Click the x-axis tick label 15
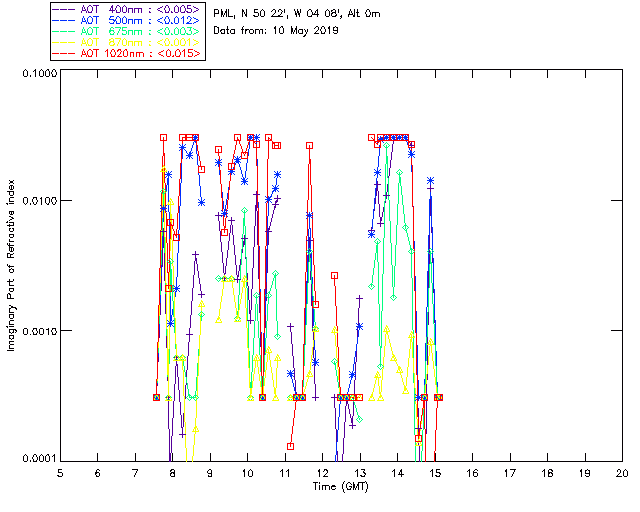Viewport: 640px width, 512px height. coord(434,472)
